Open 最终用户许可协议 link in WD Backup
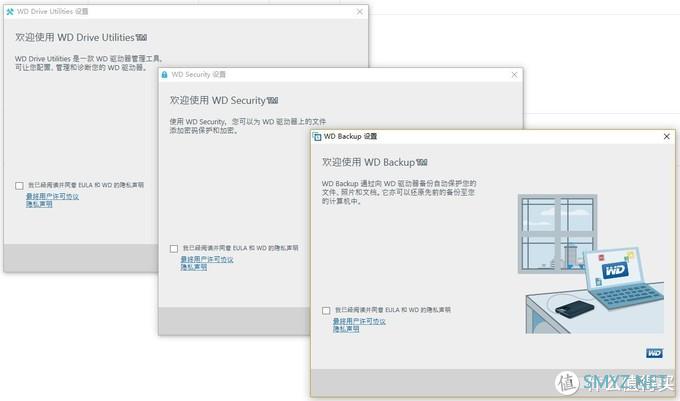This screenshot has width=680, height=401. point(359,321)
